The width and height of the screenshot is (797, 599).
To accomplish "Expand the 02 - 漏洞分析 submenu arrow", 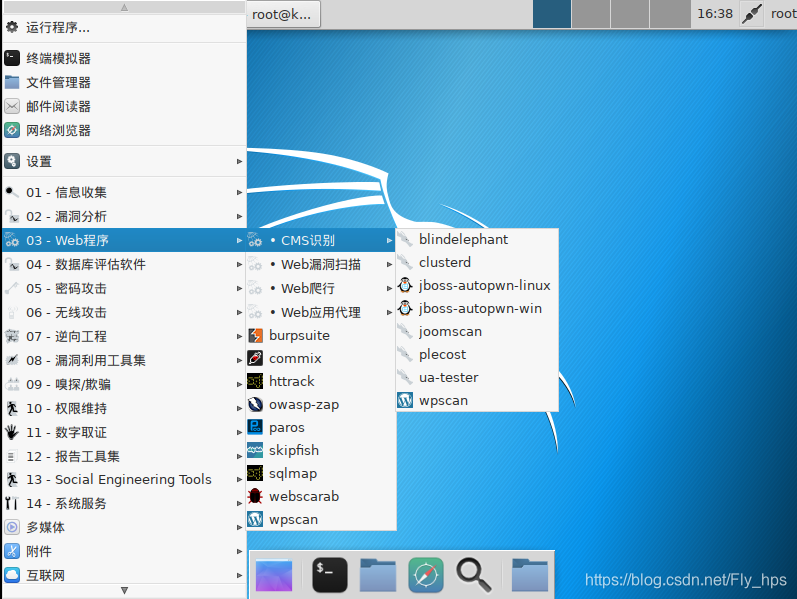I will click(239, 217).
